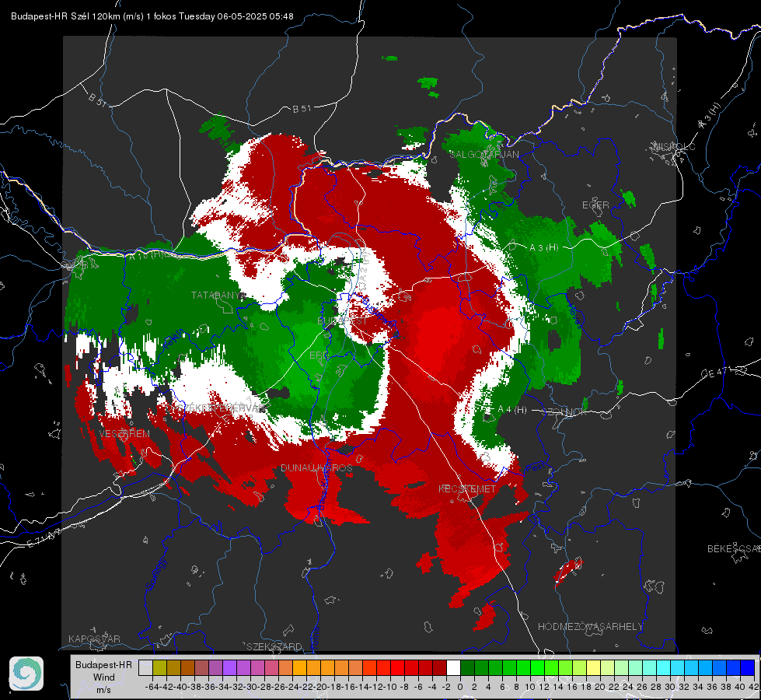Click the 'Somogy' county label
Image resolution: width=761 pixels, height=700 pixels.
coord(155,574)
